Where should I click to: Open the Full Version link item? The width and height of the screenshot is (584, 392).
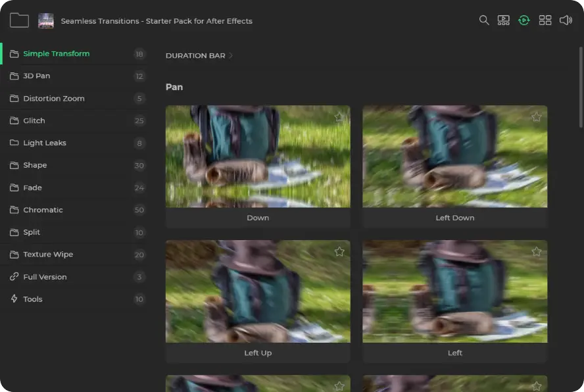coord(74,277)
